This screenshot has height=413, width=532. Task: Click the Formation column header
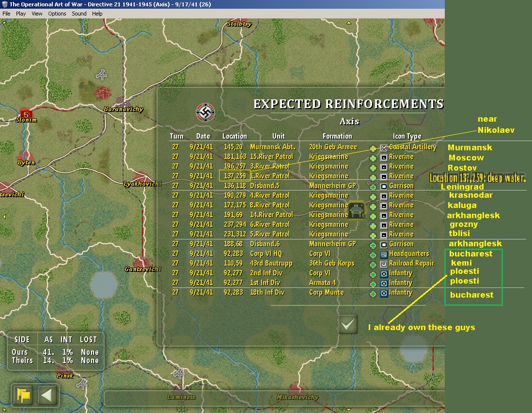337,136
